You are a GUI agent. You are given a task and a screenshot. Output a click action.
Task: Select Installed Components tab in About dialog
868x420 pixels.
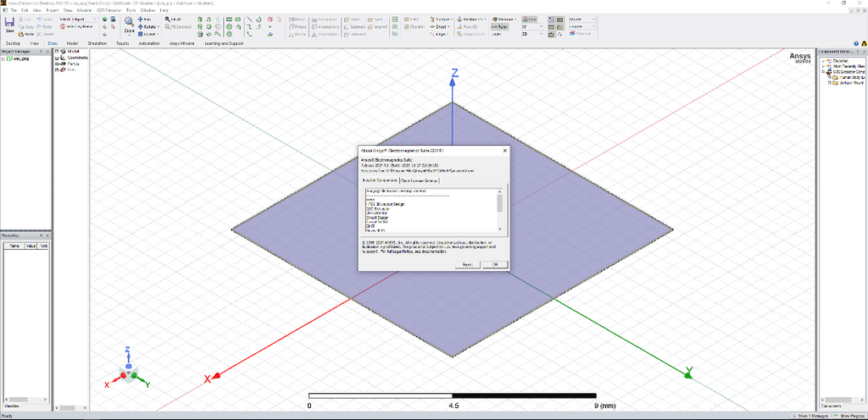tap(380, 180)
